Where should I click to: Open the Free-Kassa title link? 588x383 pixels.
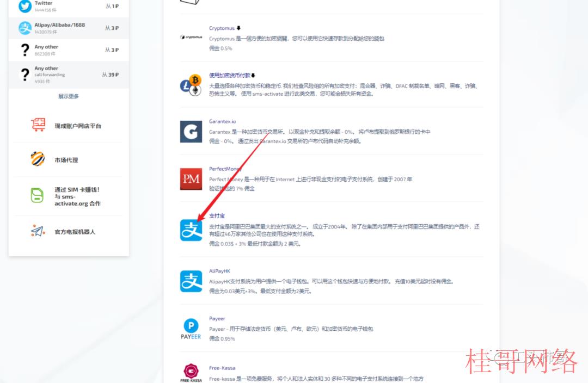click(222, 368)
